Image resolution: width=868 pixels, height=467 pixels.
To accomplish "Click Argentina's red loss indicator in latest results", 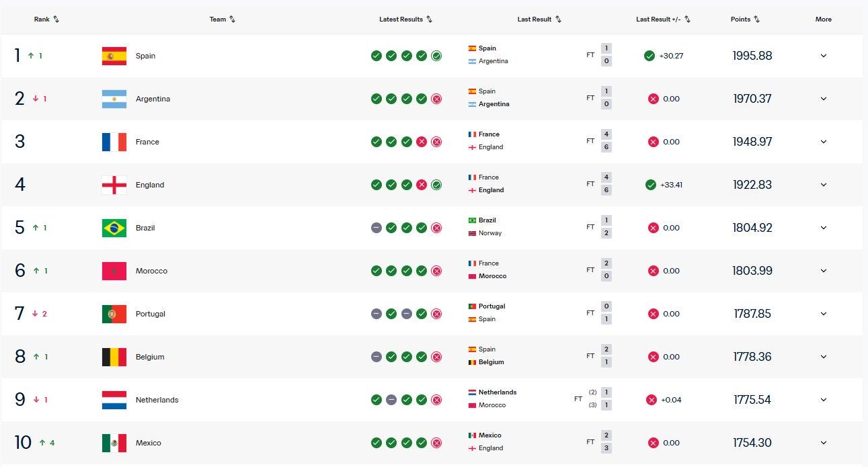I will [436, 99].
